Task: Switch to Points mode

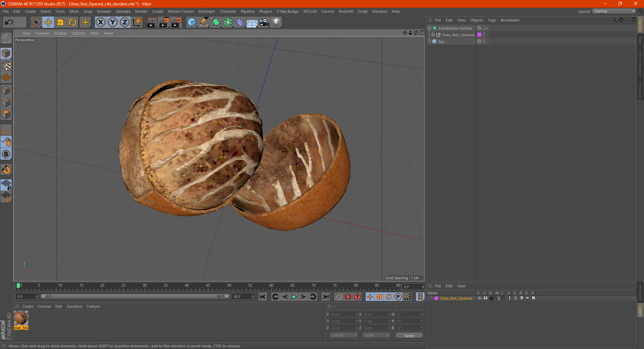Action: (x=6, y=90)
